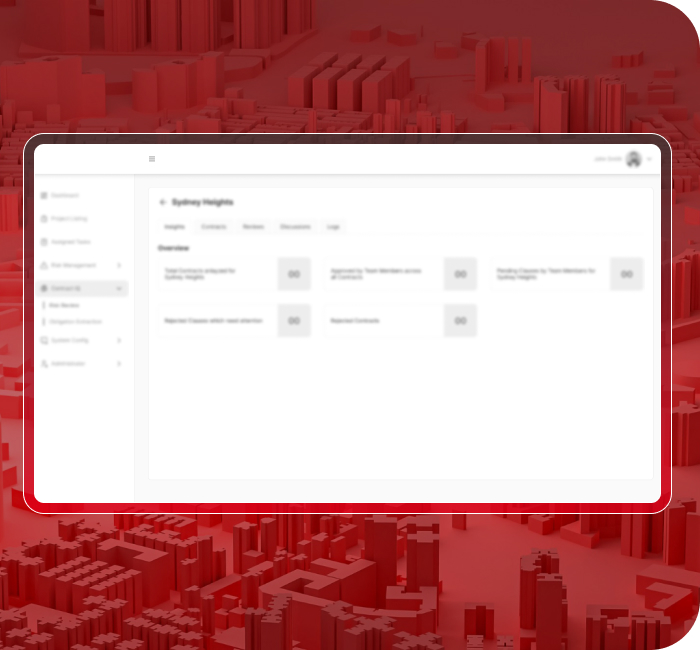700x650 pixels.
Task: Switch to the Insights tab
Action: coord(175,227)
